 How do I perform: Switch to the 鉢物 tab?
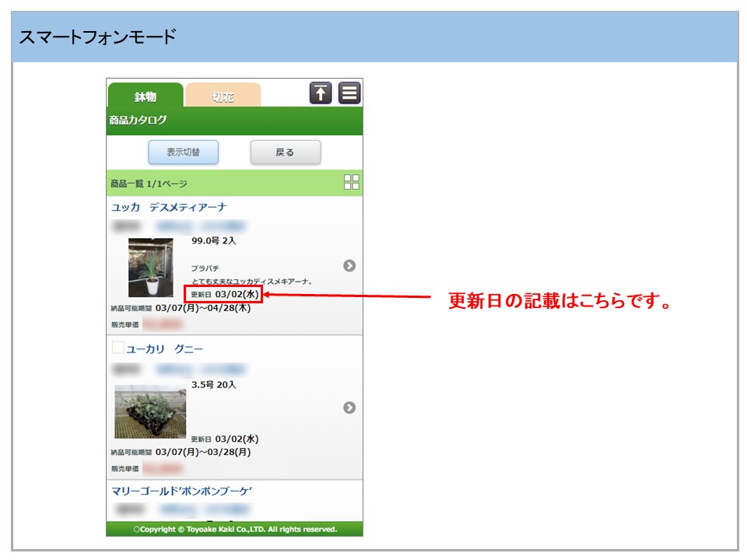click(x=146, y=96)
